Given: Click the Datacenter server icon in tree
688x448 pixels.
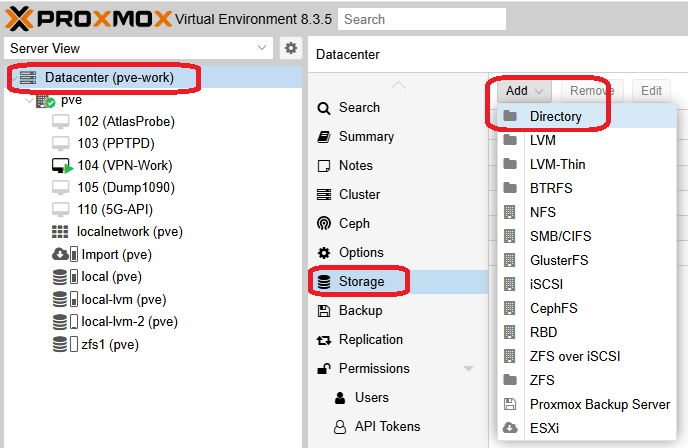Looking at the screenshot, I should pyautogui.click(x=28, y=78).
